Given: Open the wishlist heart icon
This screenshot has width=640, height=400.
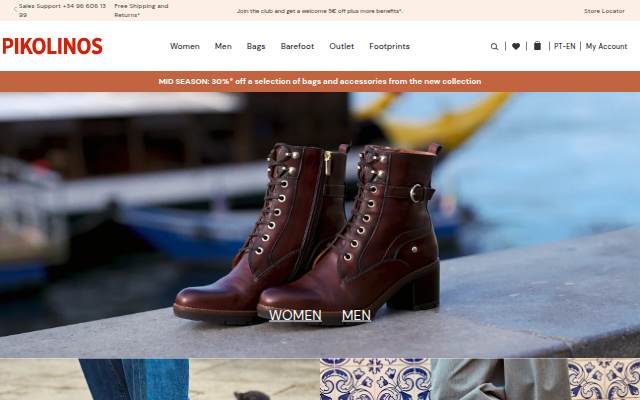Looking at the screenshot, I should coord(516,47).
